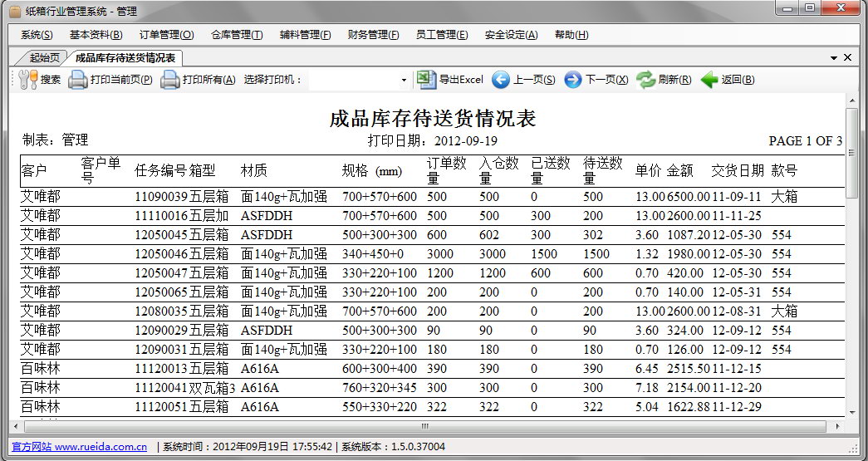Viewport: 868px width, 461px height.
Task: Click the green refresh arrows icon
Action: tap(645, 80)
